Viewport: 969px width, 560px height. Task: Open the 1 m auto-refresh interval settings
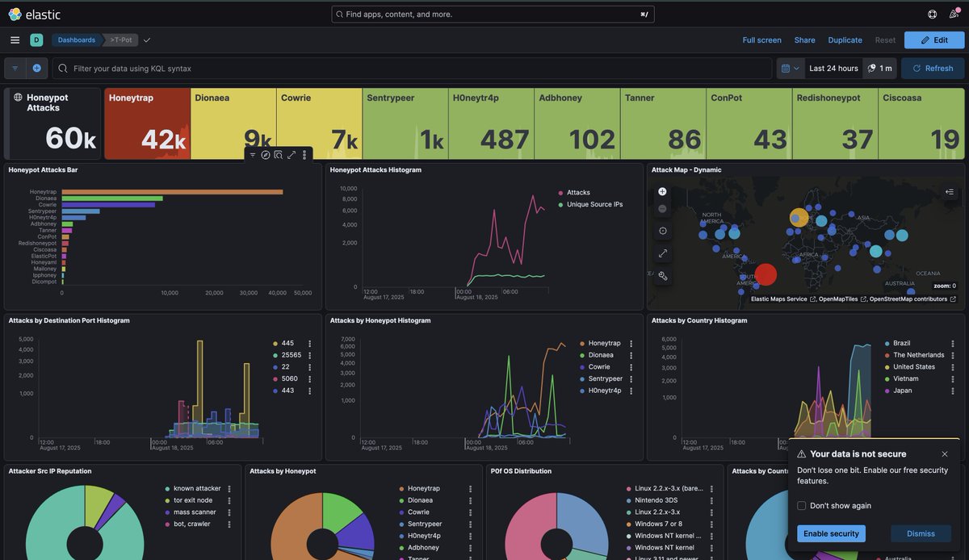880,69
